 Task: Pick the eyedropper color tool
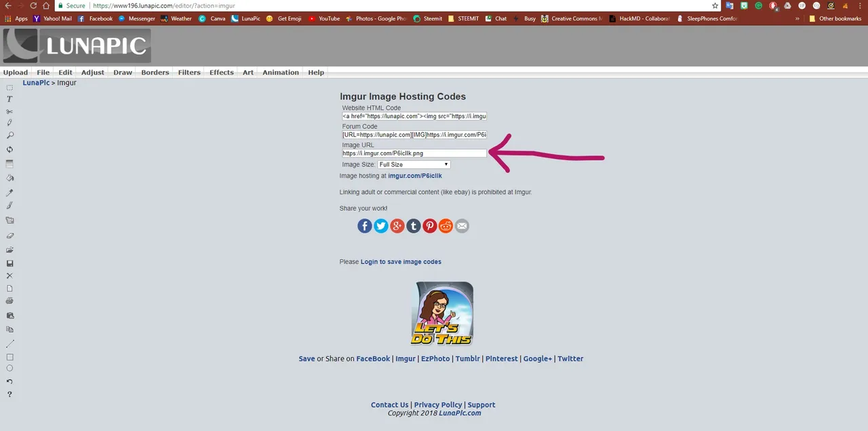pyautogui.click(x=9, y=193)
